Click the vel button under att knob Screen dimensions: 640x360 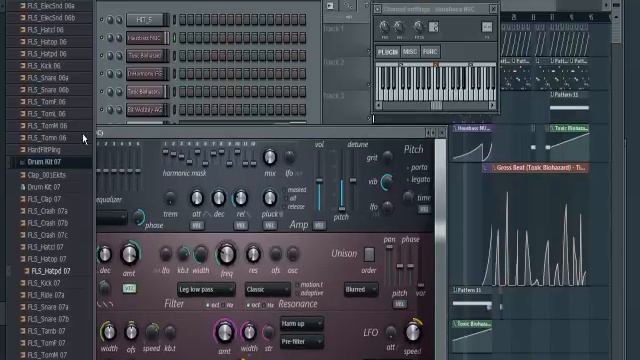[197, 225]
